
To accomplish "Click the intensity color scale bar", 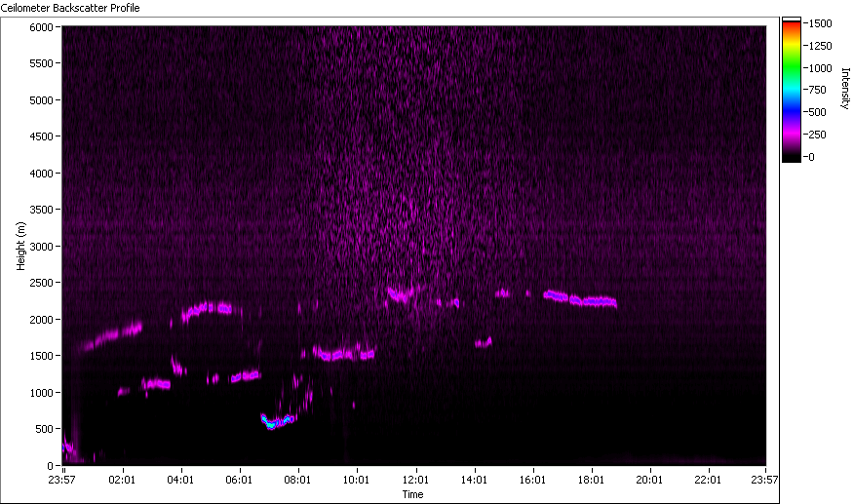I will (792, 90).
